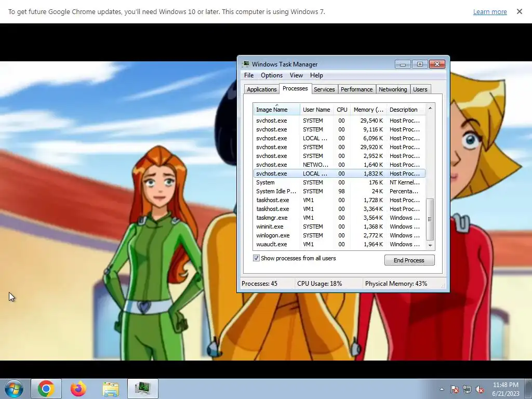Screen dimensions: 532x399
Task: Click scrollbar up arrow in process list
Action: pos(430,108)
